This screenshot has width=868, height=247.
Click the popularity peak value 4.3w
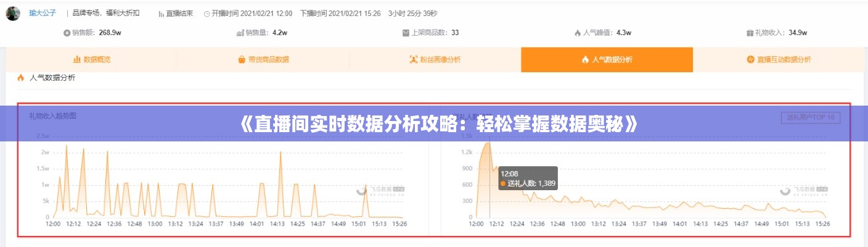623,33
